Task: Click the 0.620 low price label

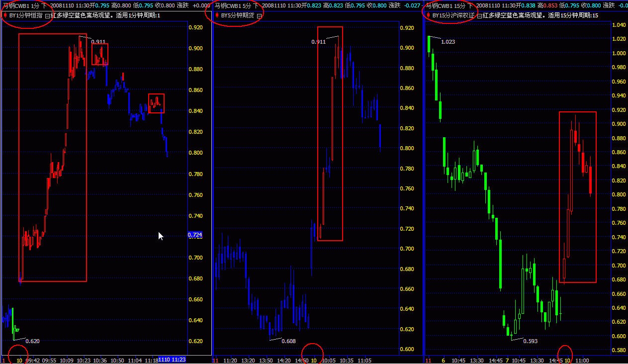Action: pos(32,341)
